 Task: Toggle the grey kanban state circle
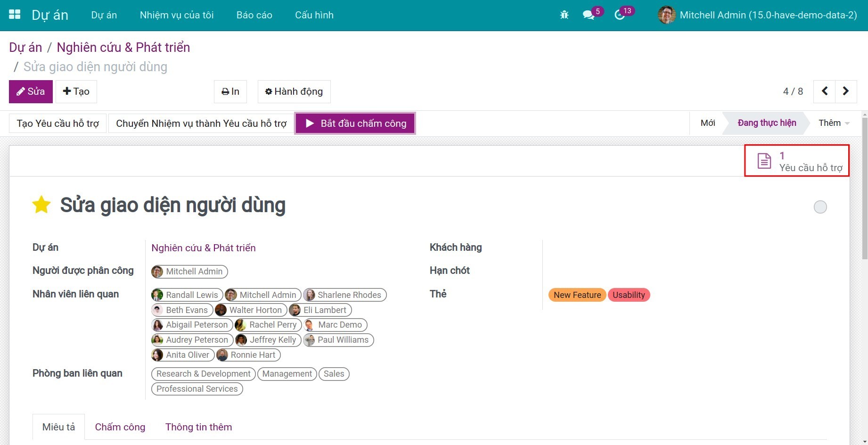point(820,207)
